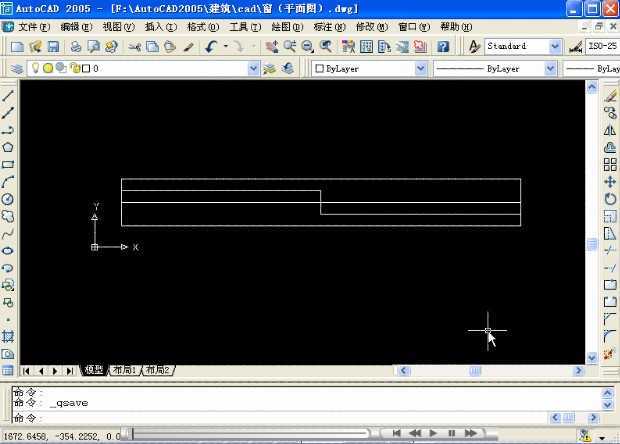Click the Open file icon
Image resolution: width=620 pixels, height=444 pixels.
(x=35, y=47)
